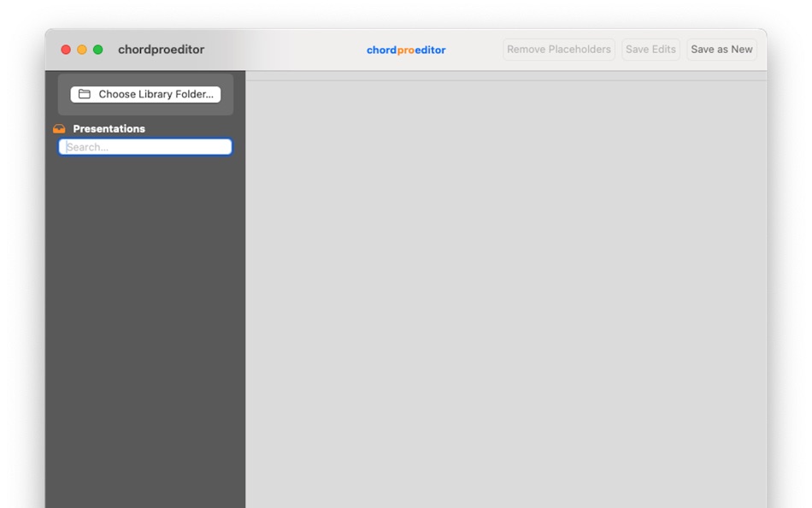Select the green zoom traffic-light control
The width and height of the screenshot is (812, 508).
pyautogui.click(x=97, y=50)
